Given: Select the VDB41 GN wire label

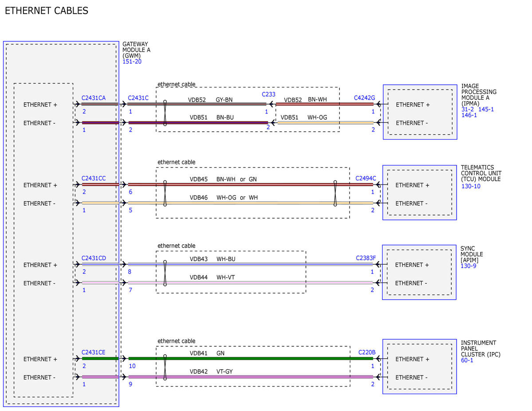Looking at the screenshot, I should pyautogui.click(x=207, y=353).
